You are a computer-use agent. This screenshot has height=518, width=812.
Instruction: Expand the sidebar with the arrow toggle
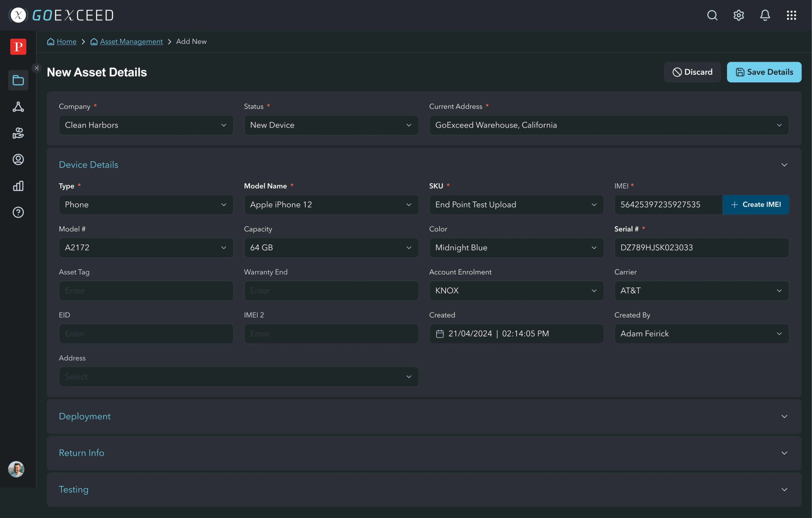pyautogui.click(x=36, y=68)
